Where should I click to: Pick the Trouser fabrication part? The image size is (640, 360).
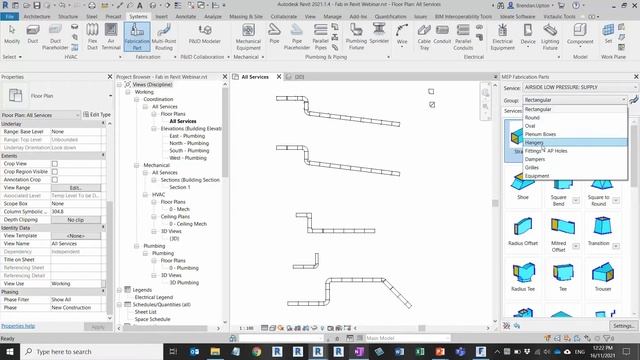pos(603,277)
